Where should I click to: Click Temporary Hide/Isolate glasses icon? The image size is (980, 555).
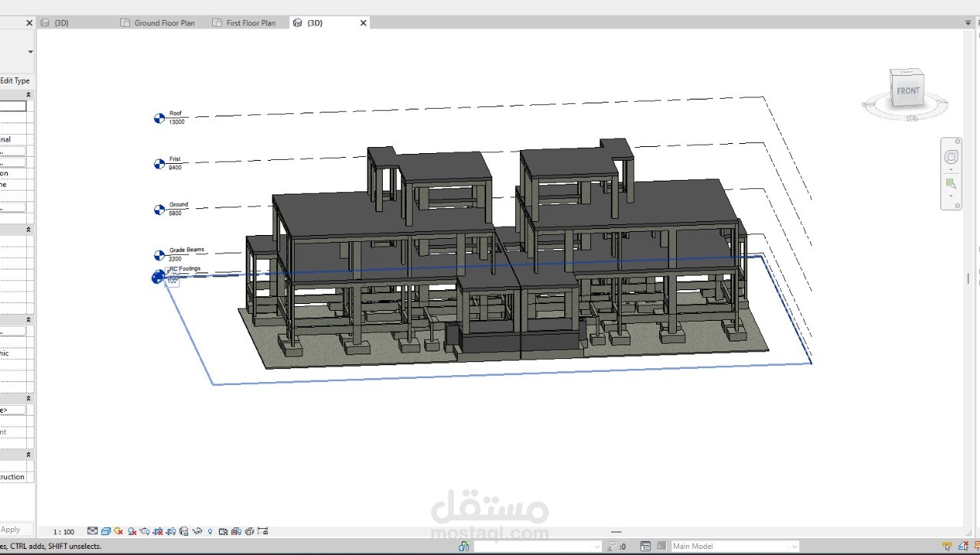197,531
